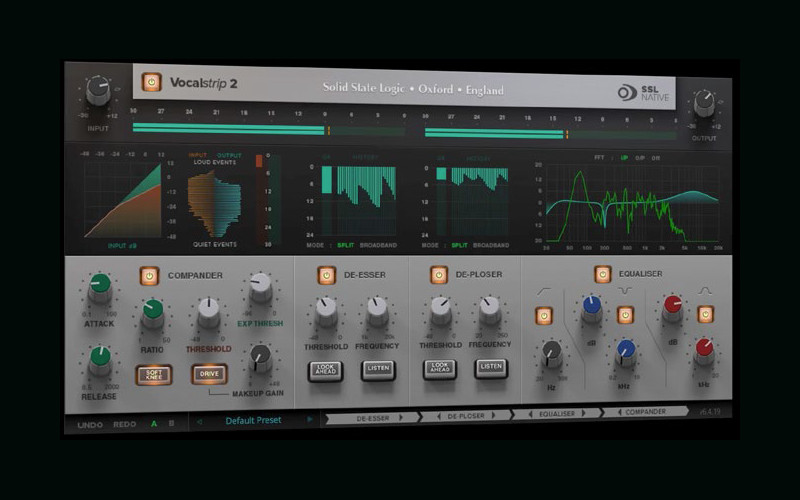Click the Input gain knob

(x=98, y=91)
